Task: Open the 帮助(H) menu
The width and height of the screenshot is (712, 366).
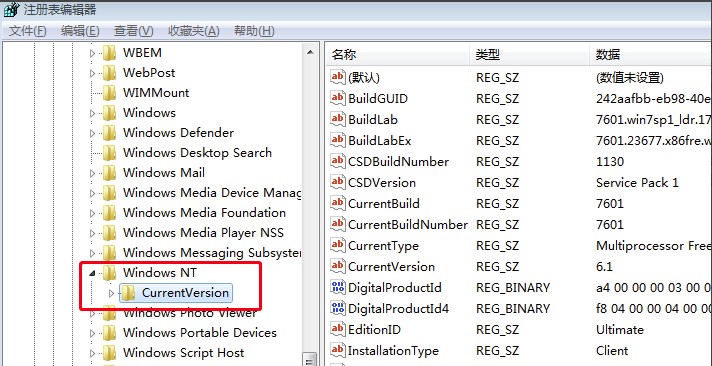Action: tap(254, 31)
